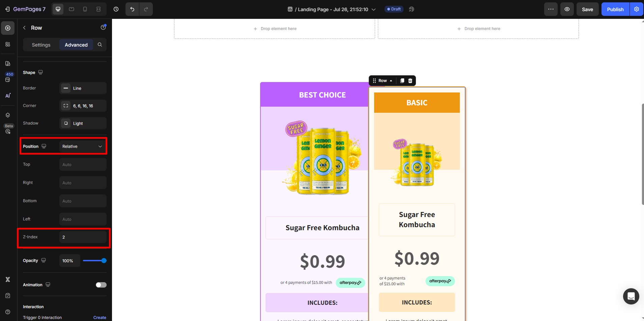Image resolution: width=644 pixels, height=321 pixels.
Task: Click the Z-Index input field
Action: pos(83,237)
